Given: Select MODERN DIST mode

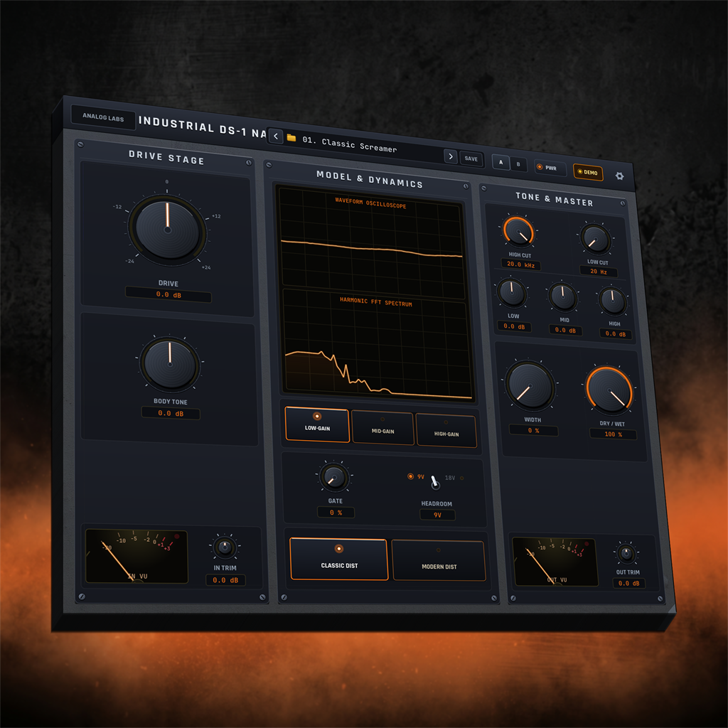Looking at the screenshot, I should (x=439, y=560).
